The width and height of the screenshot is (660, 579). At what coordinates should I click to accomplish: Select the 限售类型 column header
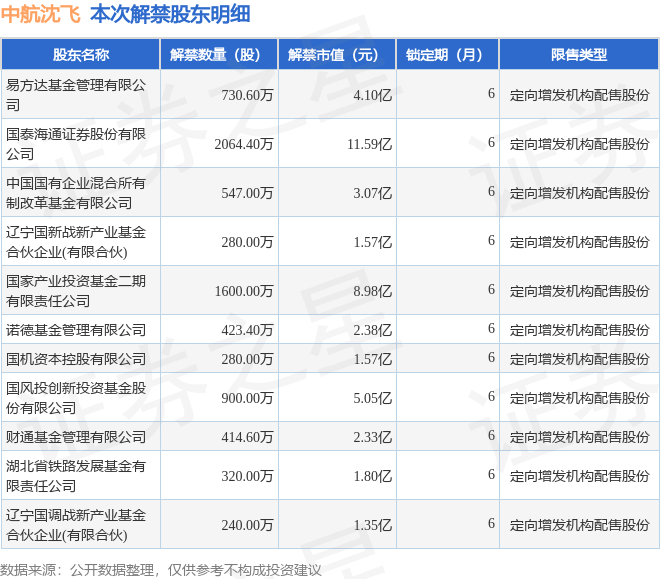[579, 55]
